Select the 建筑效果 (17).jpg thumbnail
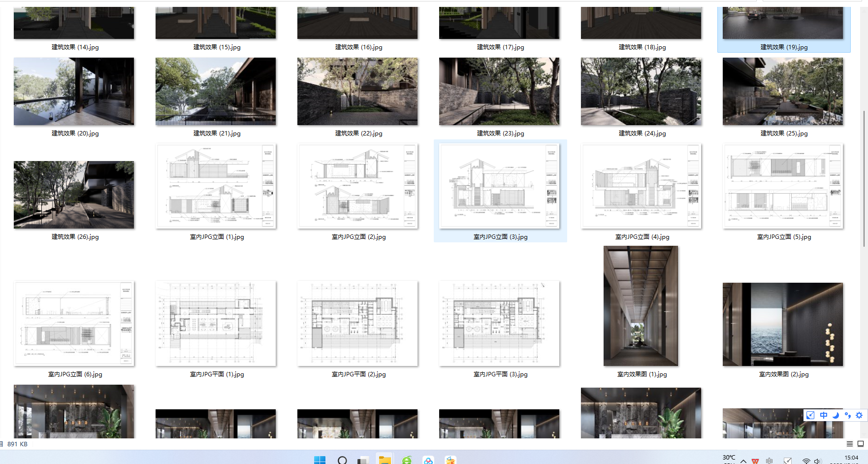Image resolution: width=868 pixels, height=464 pixels. [x=499, y=23]
